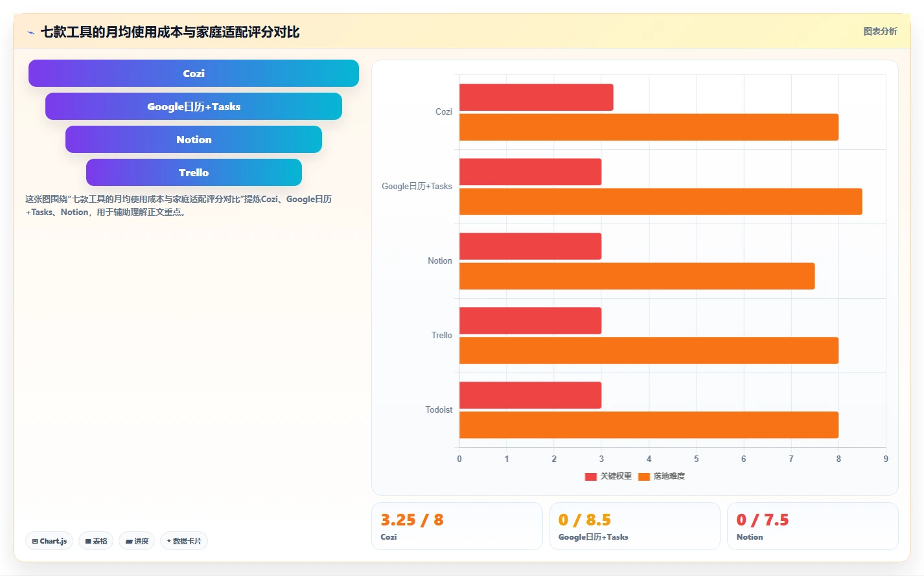Toggle the 落地难度 legend orange swatch
924x576 pixels.
click(644, 476)
